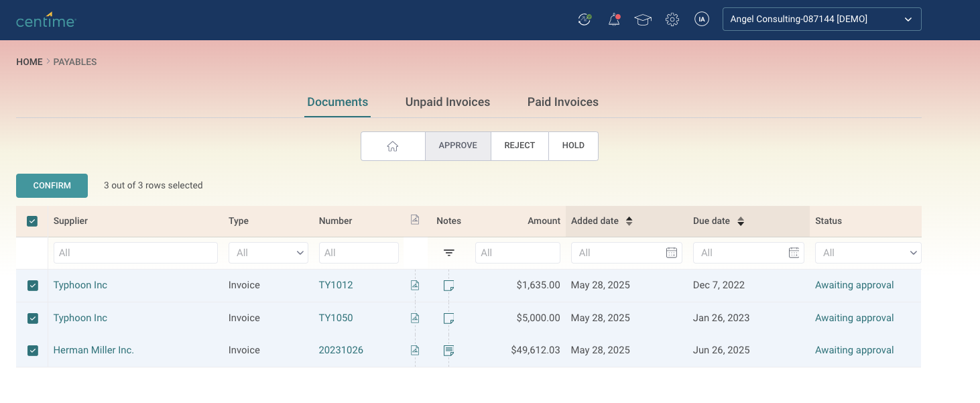Sort by Due date arrows
The width and height of the screenshot is (980, 403).
point(741,221)
